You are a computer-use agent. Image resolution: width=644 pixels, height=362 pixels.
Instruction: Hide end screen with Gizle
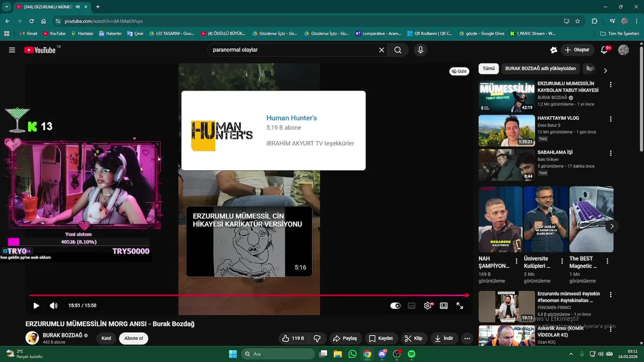pos(459,71)
